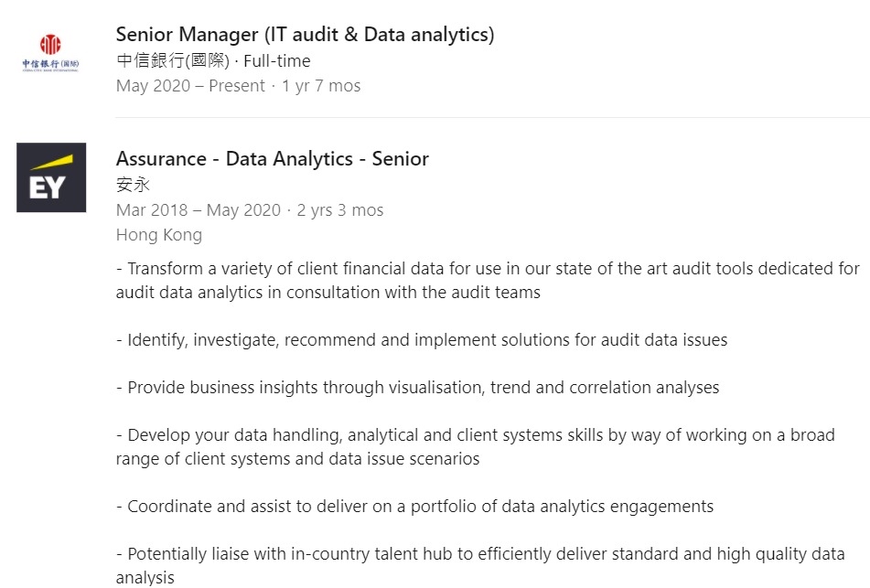Select Assurance - Data Analytics - Senior title

[272, 158]
